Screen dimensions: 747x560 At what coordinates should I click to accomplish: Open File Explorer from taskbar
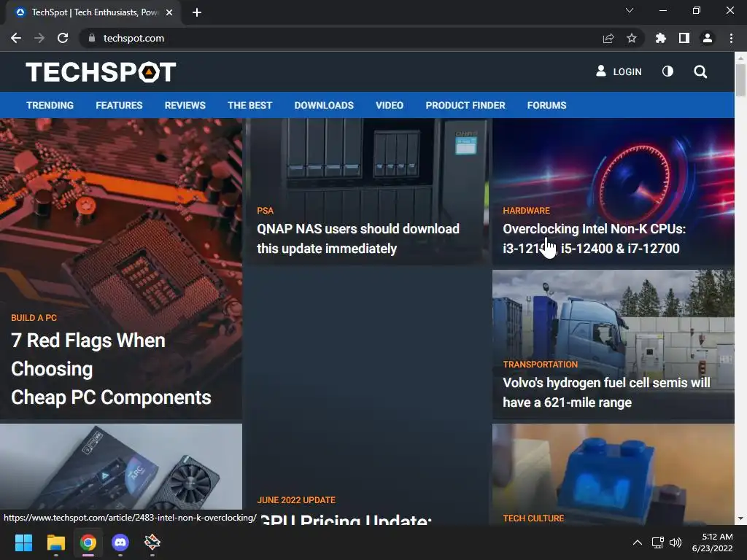click(55, 542)
